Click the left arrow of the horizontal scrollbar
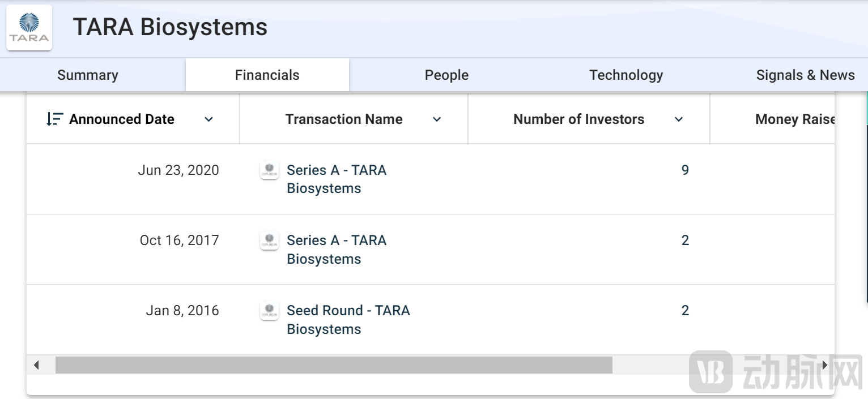868x399 pixels. pyautogui.click(x=36, y=365)
